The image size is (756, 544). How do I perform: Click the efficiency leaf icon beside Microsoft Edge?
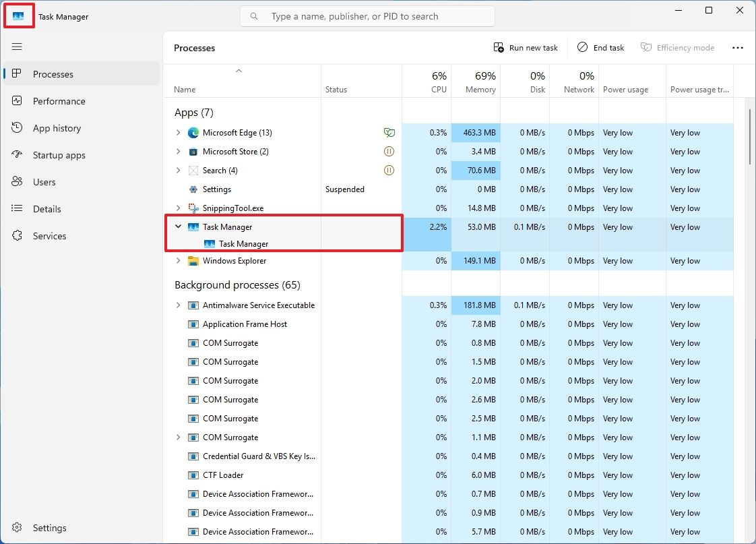coord(389,132)
